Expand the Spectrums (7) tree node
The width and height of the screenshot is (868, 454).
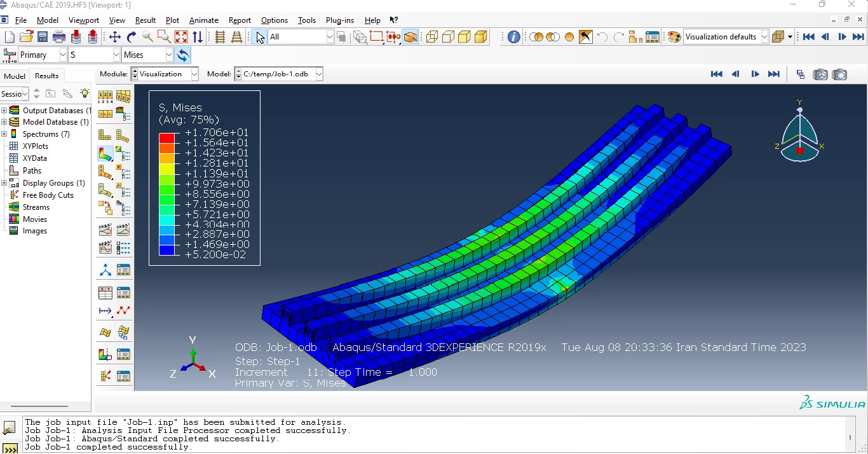pos(4,134)
